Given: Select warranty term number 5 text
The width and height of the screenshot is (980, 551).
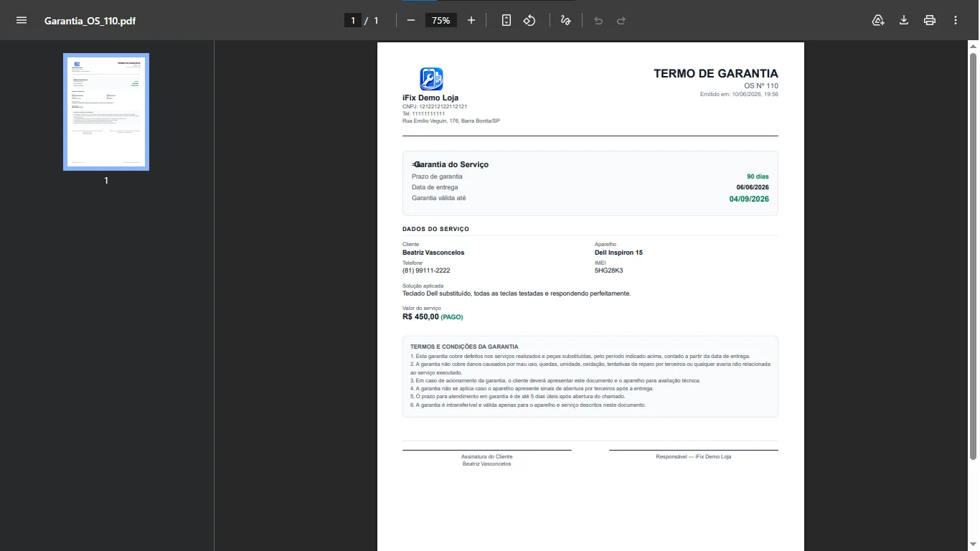Looking at the screenshot, I should point(518,396).
